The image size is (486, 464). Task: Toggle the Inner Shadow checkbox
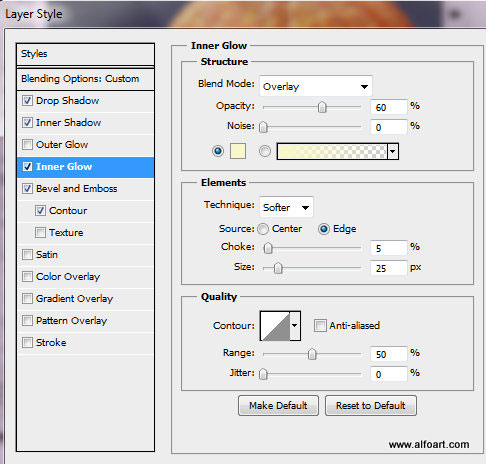[27, 123]
